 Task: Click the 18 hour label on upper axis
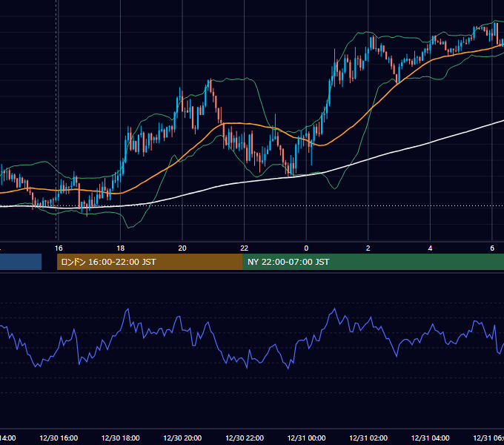[x=121, y=248]
